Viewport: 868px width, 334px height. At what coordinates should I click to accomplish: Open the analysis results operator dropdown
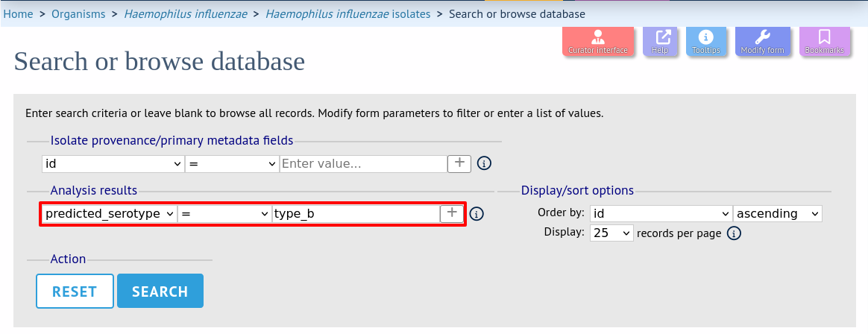[x=224, y=214]
